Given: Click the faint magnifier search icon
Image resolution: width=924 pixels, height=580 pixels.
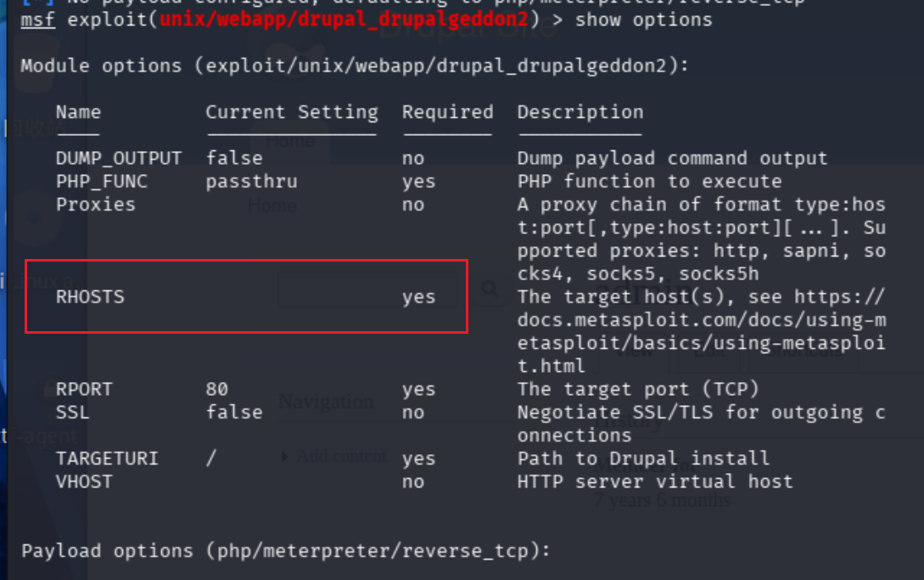Looking at the screenshot, I should pos(490,289).
